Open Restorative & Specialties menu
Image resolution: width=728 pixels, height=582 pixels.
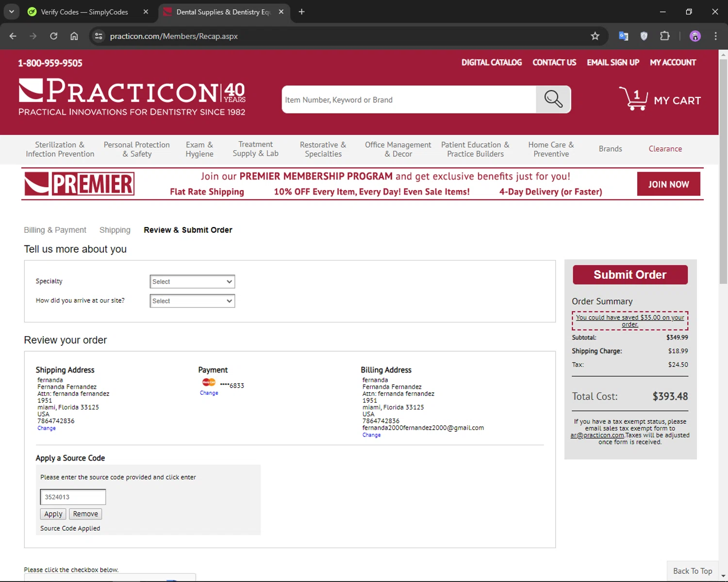323,149
